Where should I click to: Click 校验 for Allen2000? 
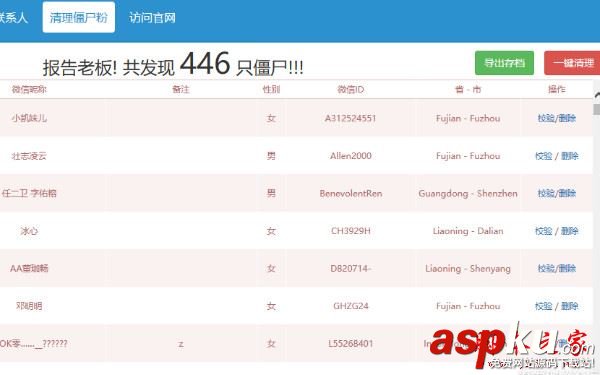(x=544, y=156)
